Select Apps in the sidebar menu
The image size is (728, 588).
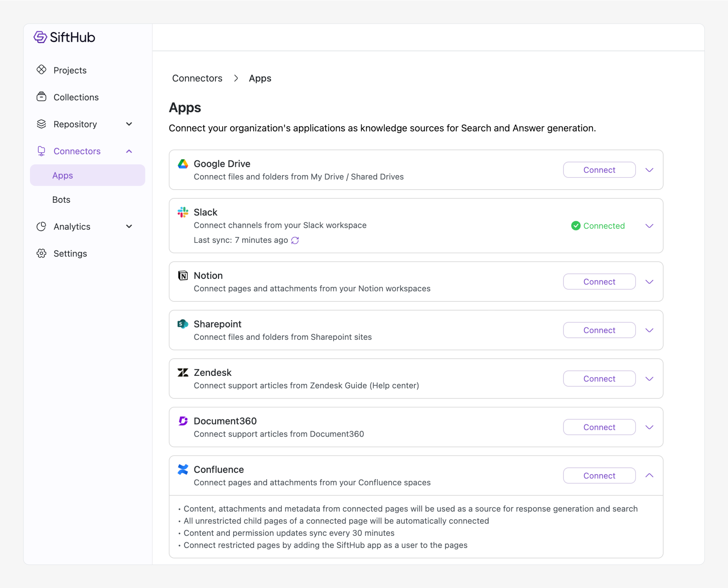point(63,175)
